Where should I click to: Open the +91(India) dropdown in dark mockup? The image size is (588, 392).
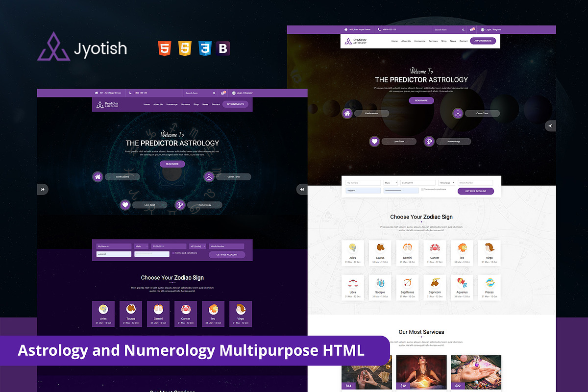[198, 246]
